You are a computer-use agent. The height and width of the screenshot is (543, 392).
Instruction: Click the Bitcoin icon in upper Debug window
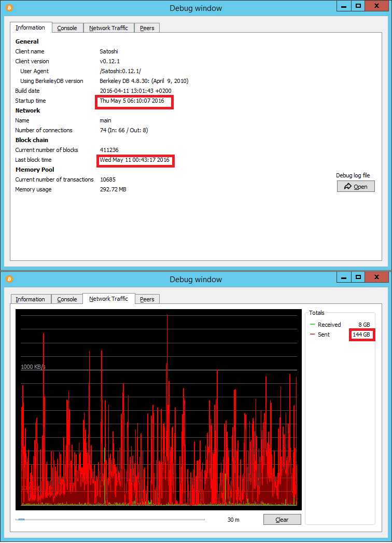(9, 8)
